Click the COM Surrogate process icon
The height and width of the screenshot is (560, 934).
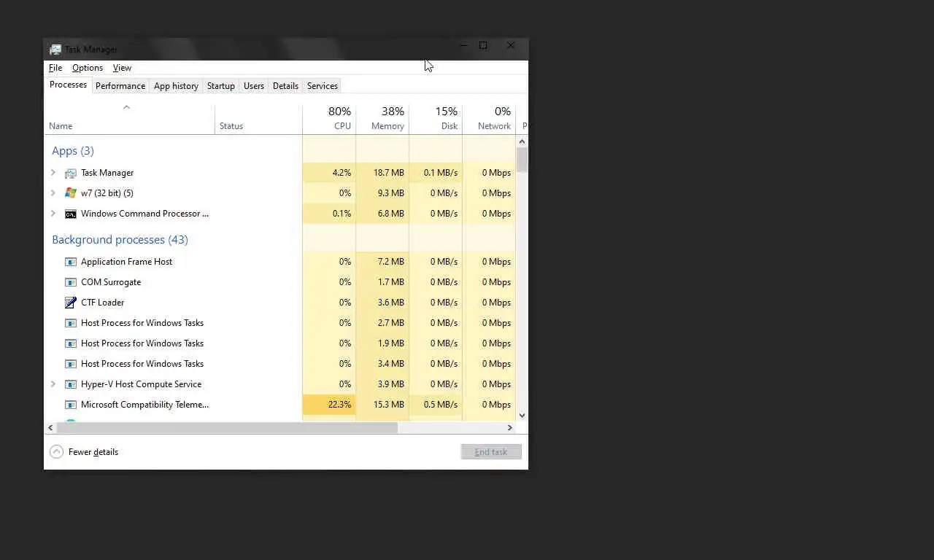click(71, 282)
